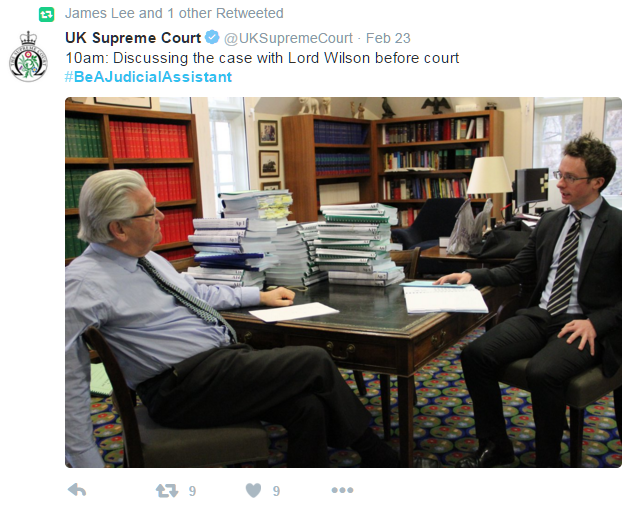The image size is (632, 509).
Task: Click the stacked document bundles in photo
Action: 294,240
